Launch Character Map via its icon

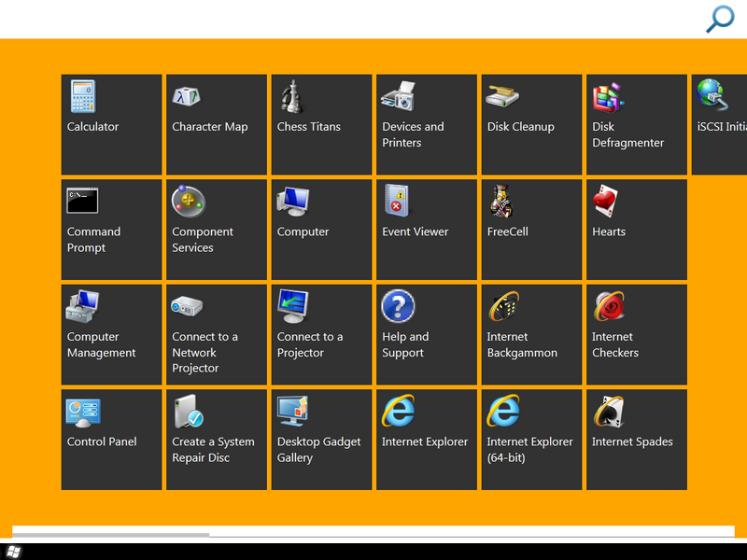186,96
